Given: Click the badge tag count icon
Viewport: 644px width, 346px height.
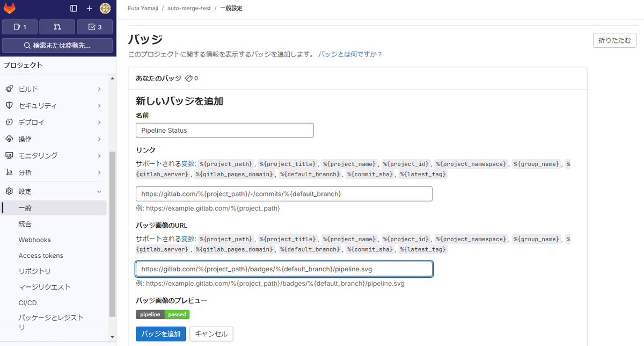Looking at the screenshot, I should [x=189, y=78].
